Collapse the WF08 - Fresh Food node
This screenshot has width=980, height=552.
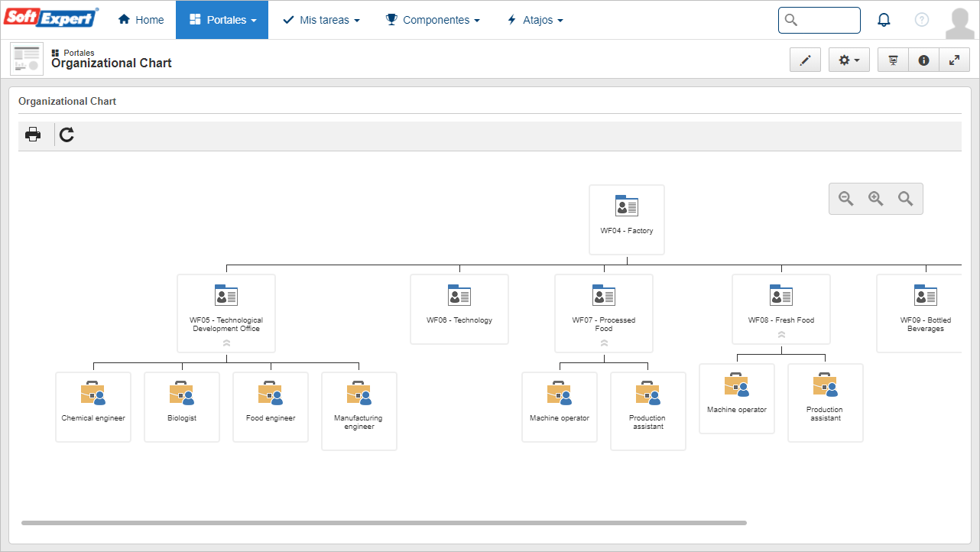[x=781, y=334]
